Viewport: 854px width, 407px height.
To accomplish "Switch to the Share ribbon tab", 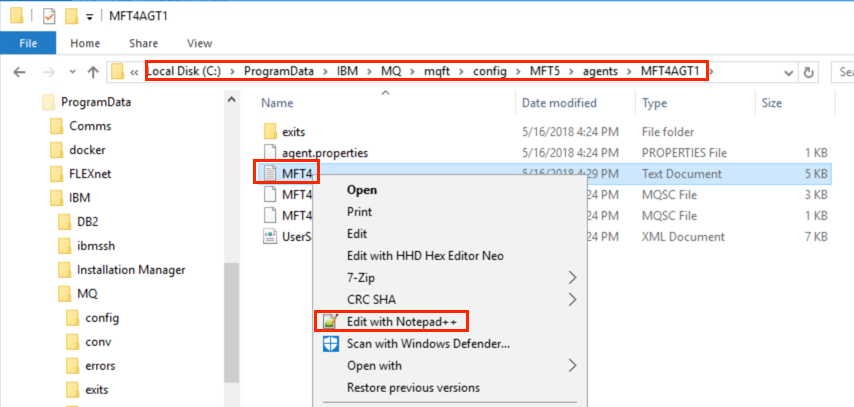I will (x=143, y=43).
